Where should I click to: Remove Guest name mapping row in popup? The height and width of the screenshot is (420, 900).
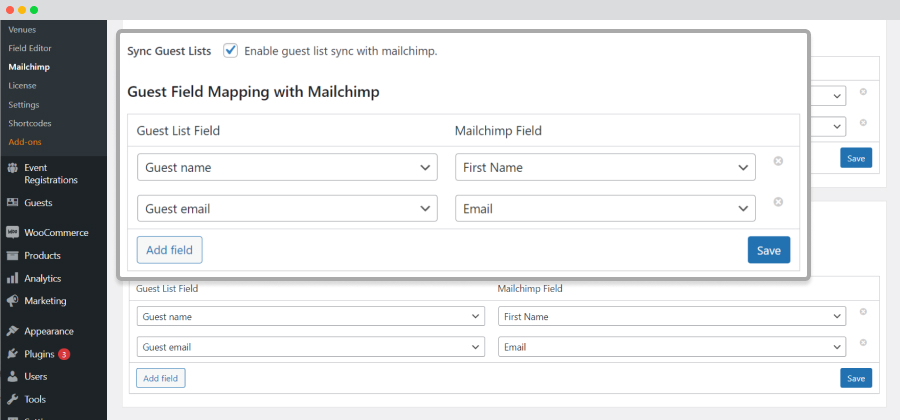(x=778, y=161)
